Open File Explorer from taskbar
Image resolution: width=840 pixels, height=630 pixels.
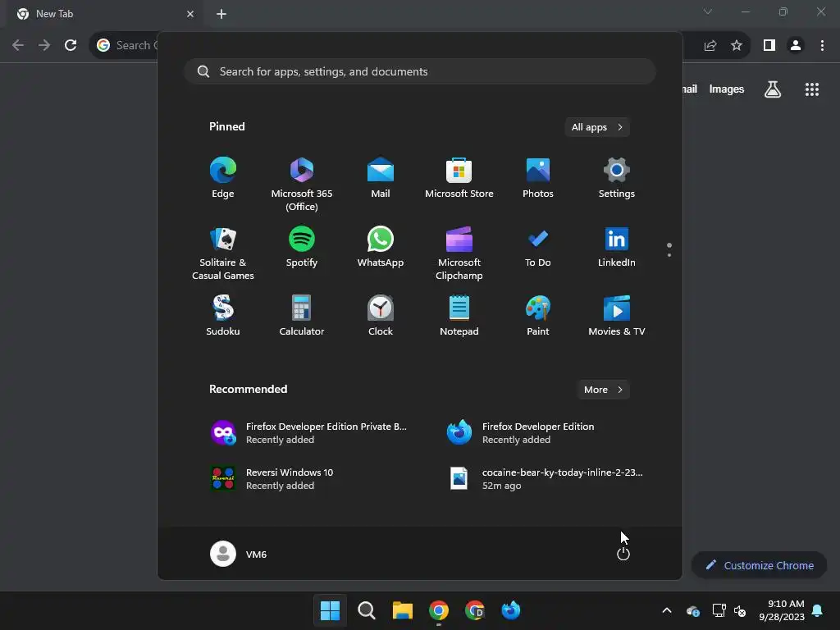(x=402, y=610)
